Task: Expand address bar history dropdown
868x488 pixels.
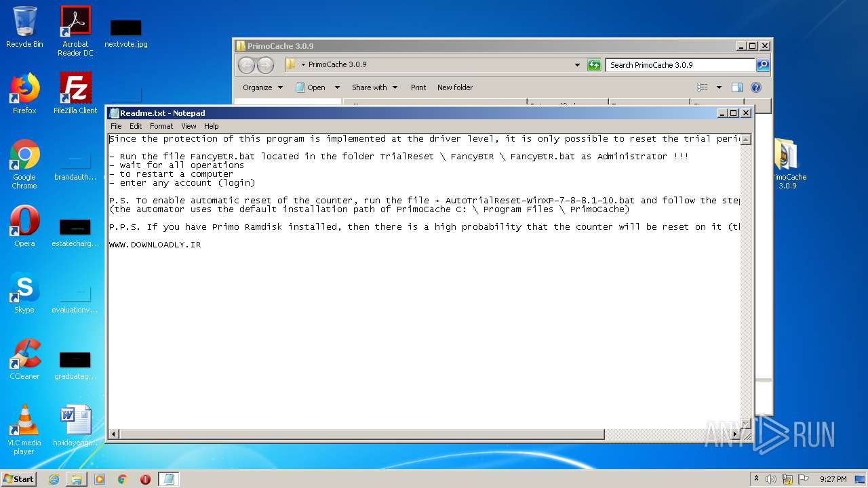Action: pos(577,65)
